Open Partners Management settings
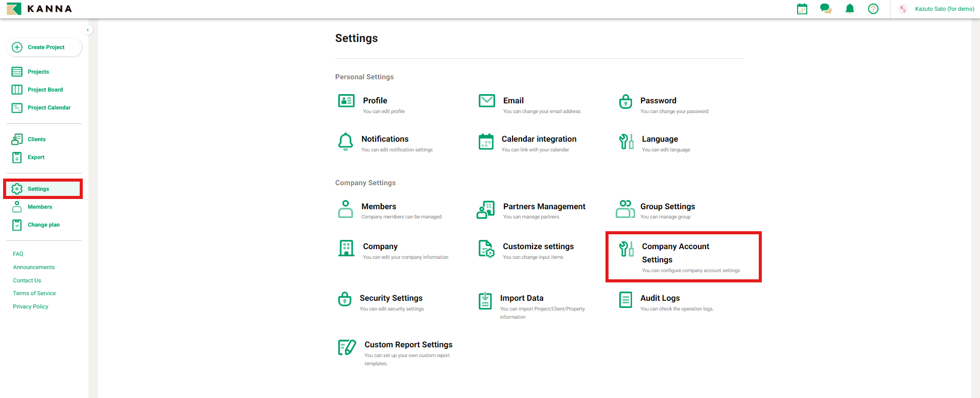980x398 pixels. pyautogui.click(x=544, y=207)
